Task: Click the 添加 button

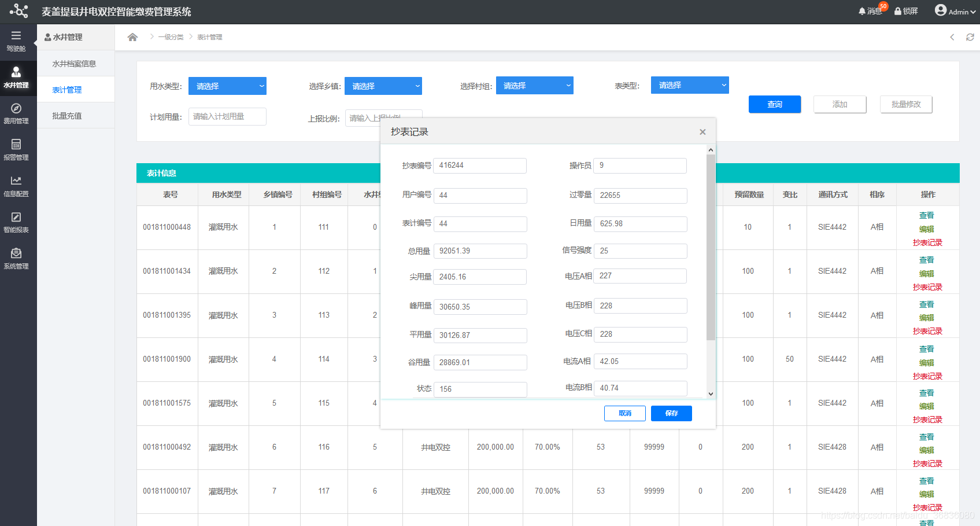Action: 840,104
